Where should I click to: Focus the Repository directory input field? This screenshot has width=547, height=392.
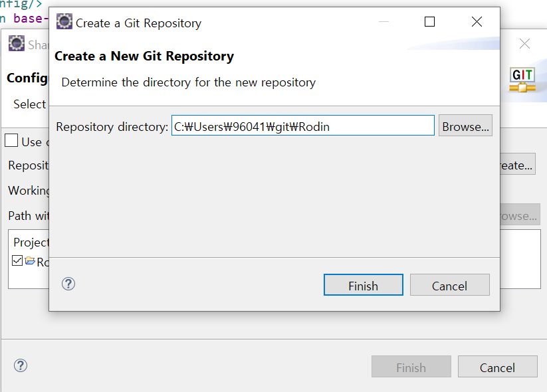[303, 126]
